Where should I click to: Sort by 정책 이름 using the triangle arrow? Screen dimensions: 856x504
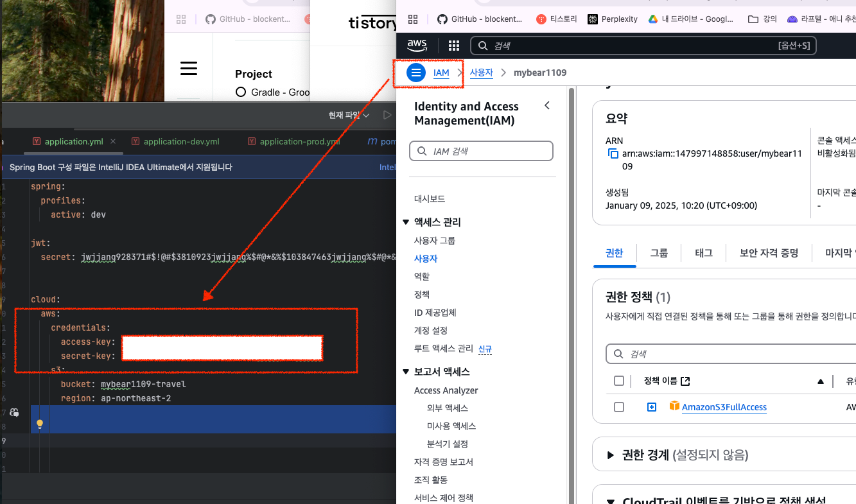coord(820,381)
